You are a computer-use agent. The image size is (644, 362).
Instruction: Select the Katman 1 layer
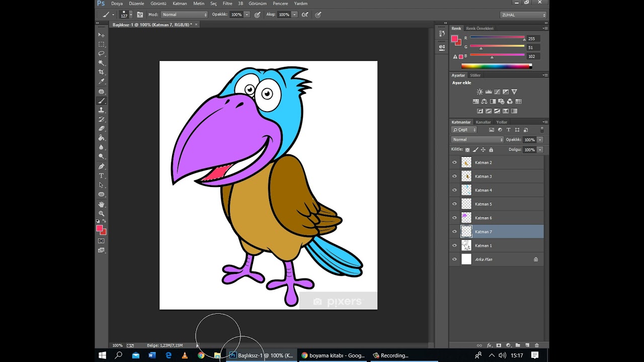(497, 245)
